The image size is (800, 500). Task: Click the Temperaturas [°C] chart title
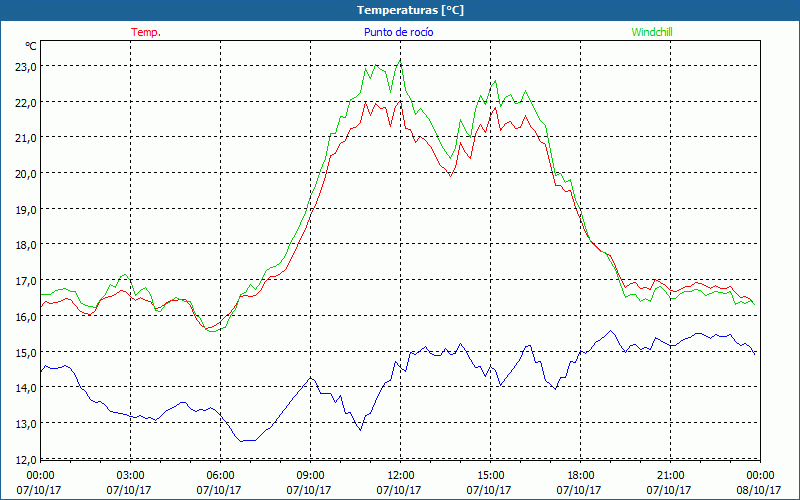[410, 10]
